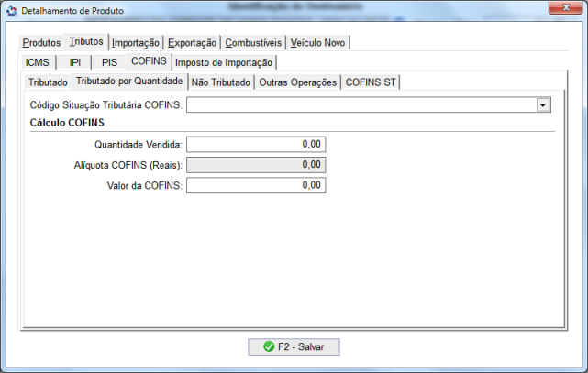Open the COFINS ST sub-tab
The width and height of the screenshot is (588, 373).
pyautogui.click(x=371, y=82)
